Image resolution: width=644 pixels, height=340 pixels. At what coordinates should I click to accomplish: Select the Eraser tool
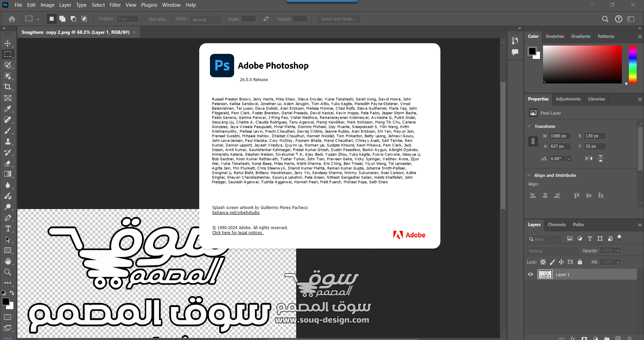point(8,163)
